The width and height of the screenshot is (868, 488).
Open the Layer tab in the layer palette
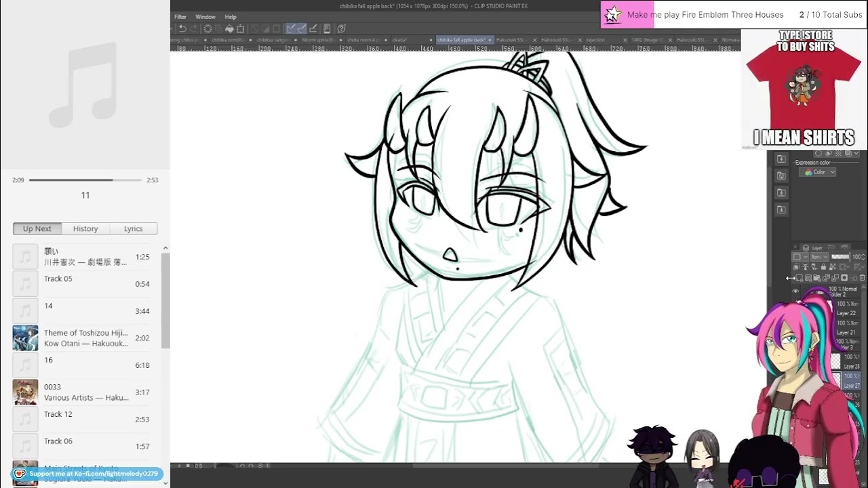[x=814, y=248]
